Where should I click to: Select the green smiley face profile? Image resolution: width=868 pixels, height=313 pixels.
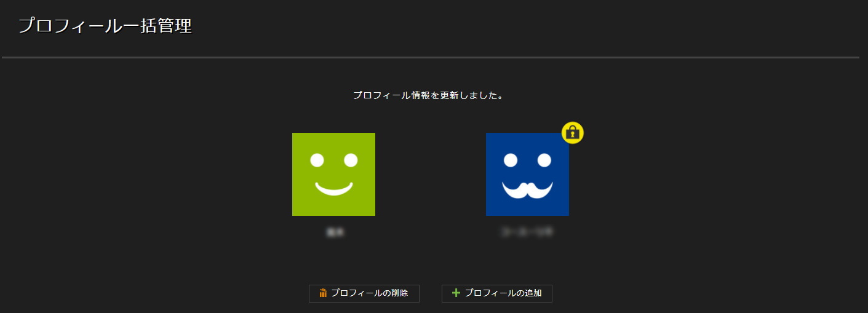point(333,174)
